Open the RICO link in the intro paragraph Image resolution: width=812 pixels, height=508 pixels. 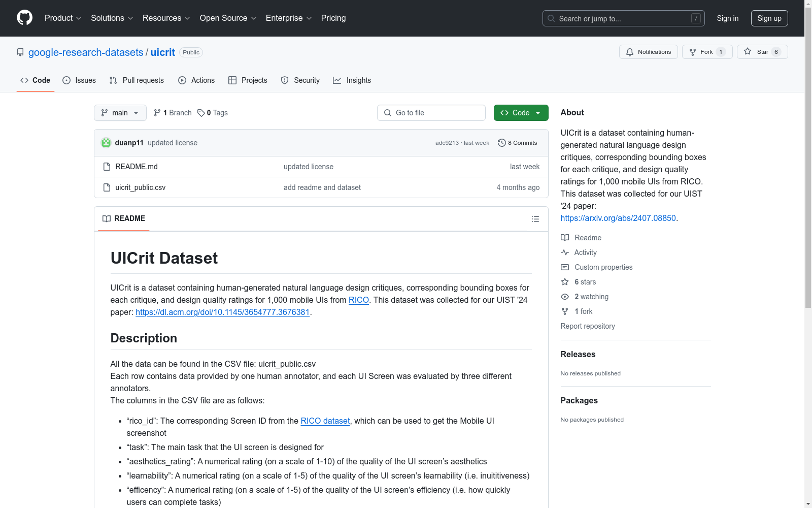[x=359, y=300]
